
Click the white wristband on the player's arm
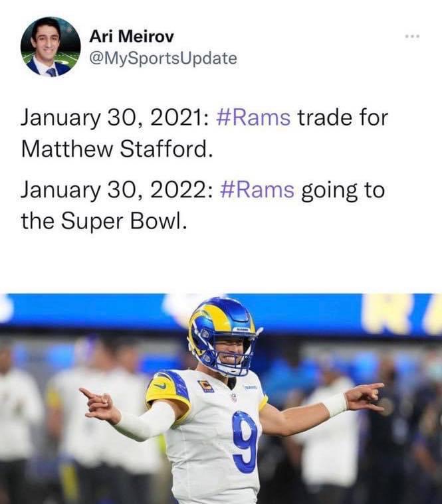(336, 404)
